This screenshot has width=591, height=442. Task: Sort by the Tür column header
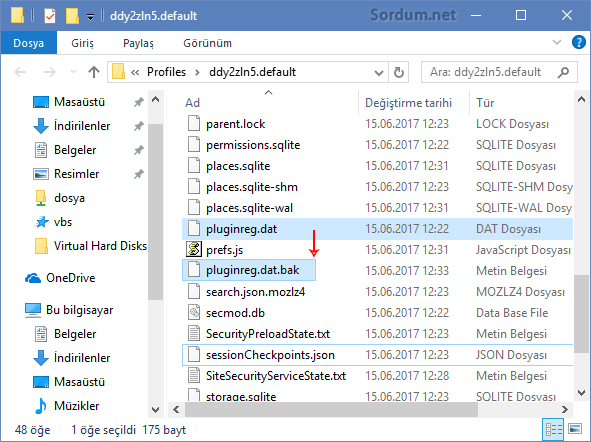485,103
